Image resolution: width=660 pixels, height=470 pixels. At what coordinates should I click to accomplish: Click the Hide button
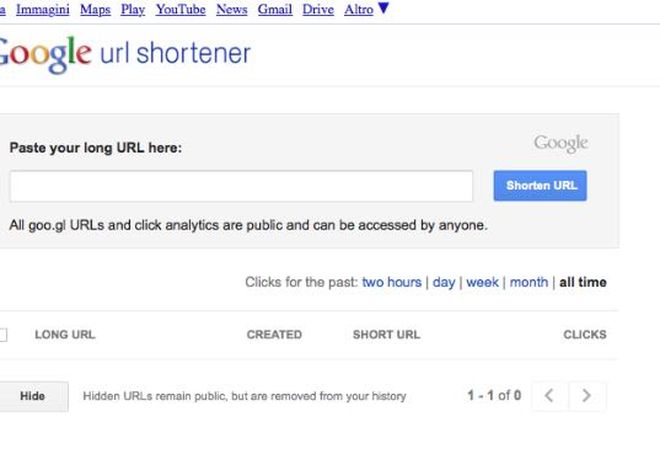(x=33, y=396)
